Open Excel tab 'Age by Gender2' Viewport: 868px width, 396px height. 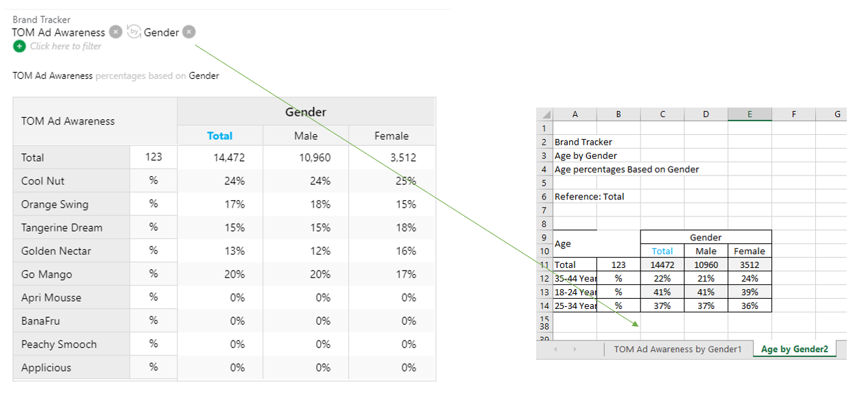[x=795, y=349]
